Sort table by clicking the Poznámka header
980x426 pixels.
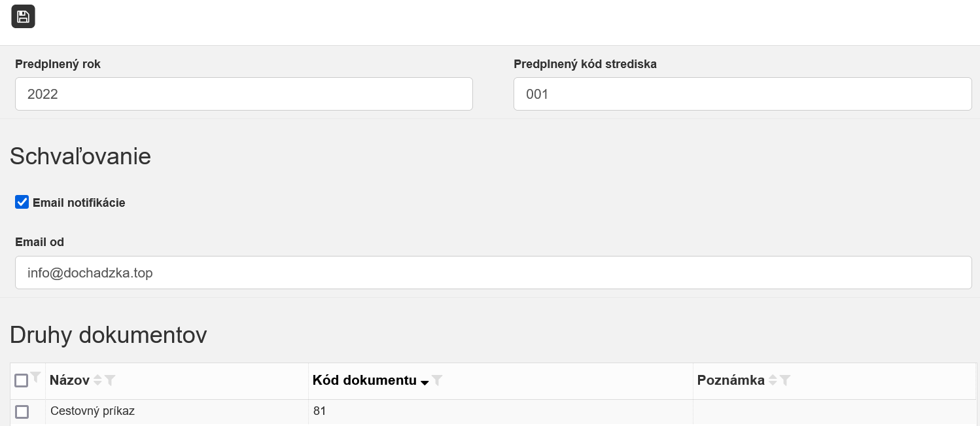731,380
